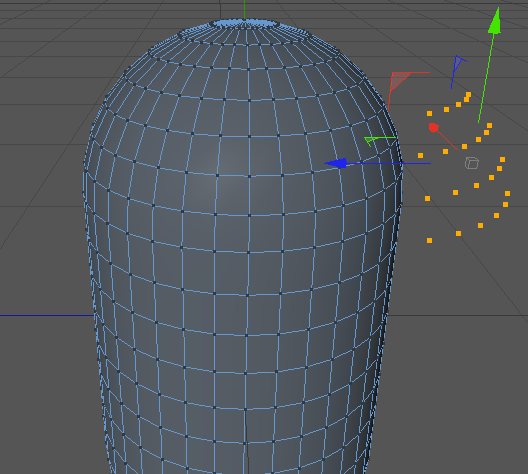Select the red X-axis arrowhead handle

point(434,128)
